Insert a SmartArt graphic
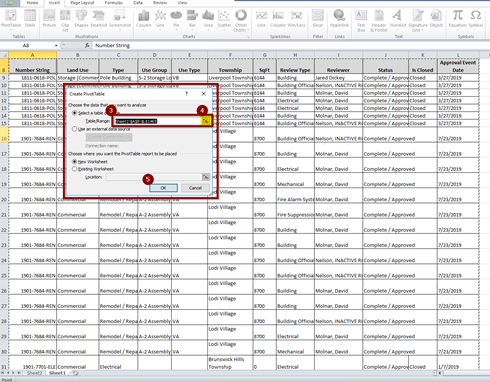The width and height of the screenshot is (490, 382). pos(99,19)
